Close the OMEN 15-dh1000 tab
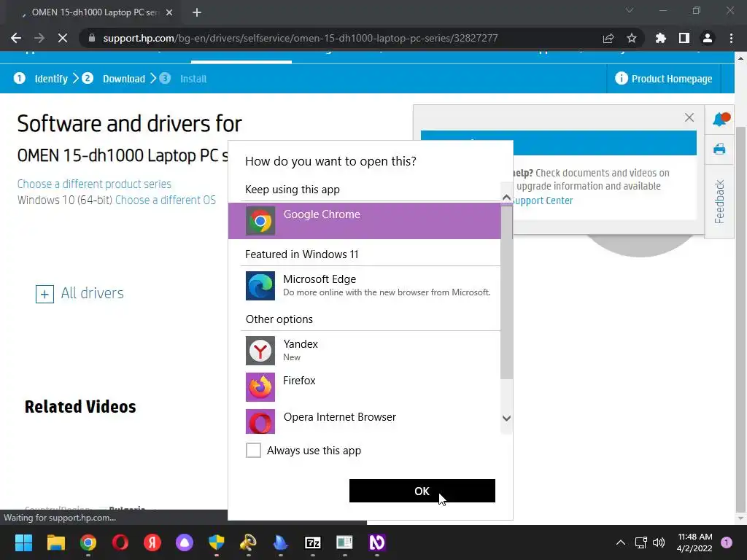747x560 pixels. 169,12
